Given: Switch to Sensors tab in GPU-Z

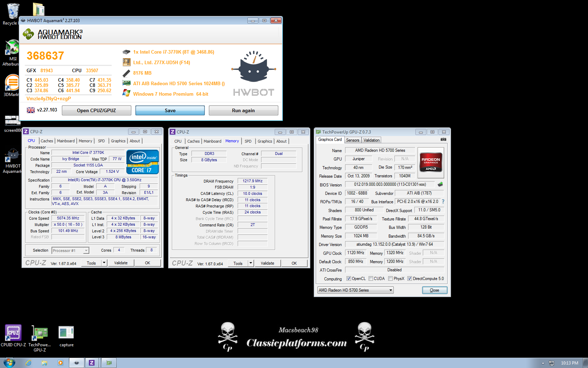Looking at the screenshot, I should [x=353, y=140].
